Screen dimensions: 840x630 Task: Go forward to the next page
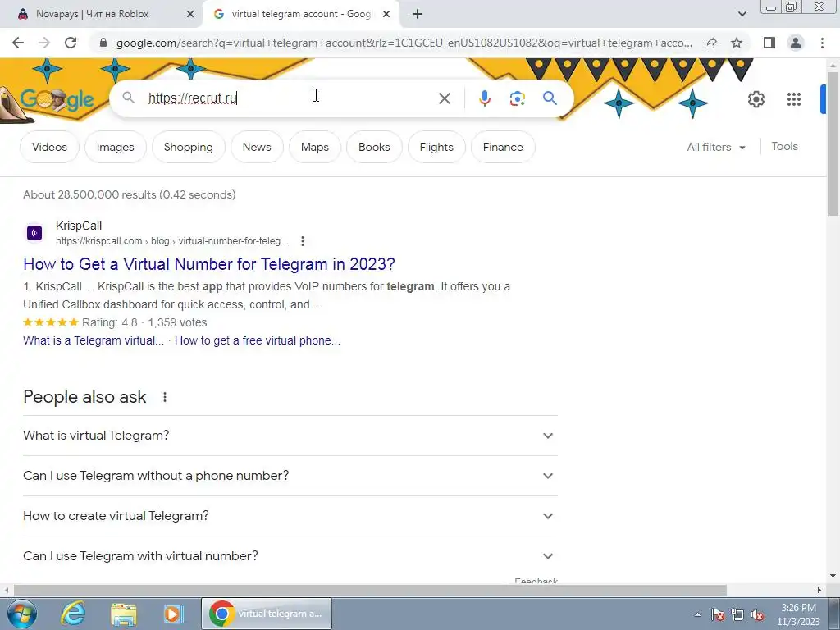click(x=44, y=43)
